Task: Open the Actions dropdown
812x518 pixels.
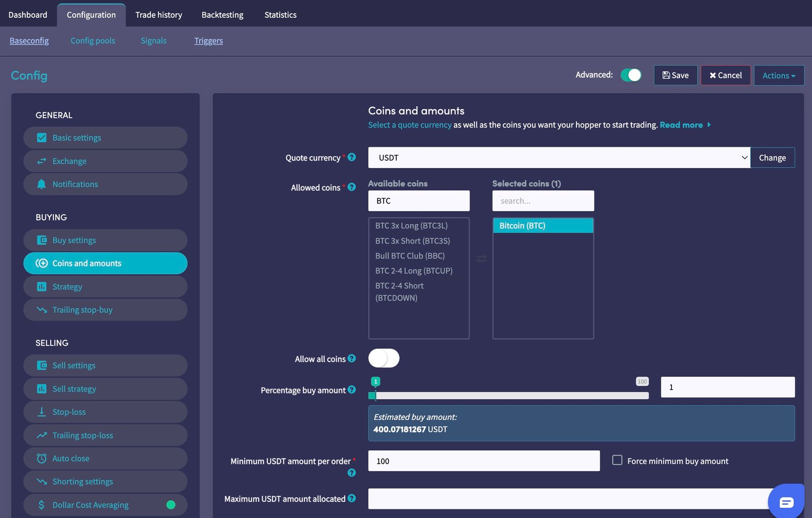Action: pyautogui.click(x=779, y=75)
